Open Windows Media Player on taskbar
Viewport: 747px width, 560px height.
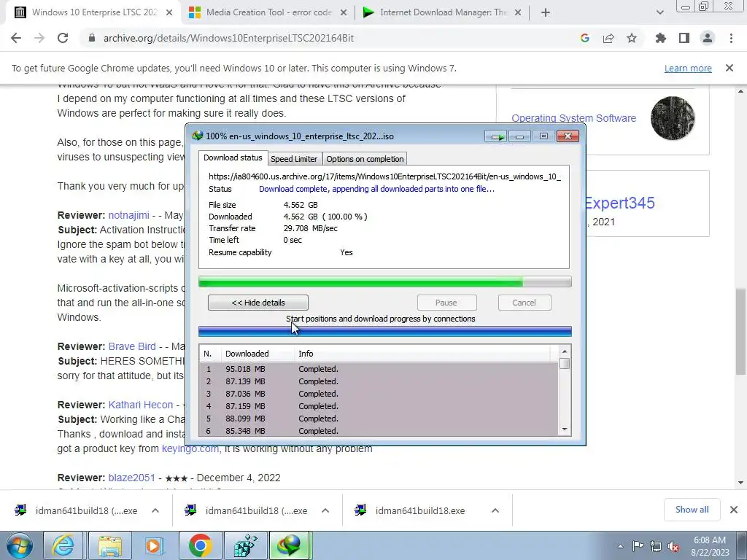[x=154, y=545]
